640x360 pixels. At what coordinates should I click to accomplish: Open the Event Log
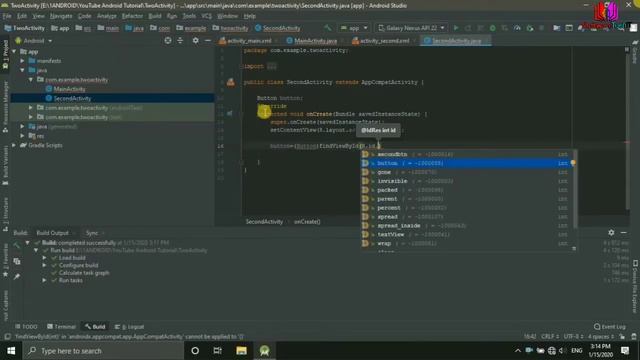point(609,327)
